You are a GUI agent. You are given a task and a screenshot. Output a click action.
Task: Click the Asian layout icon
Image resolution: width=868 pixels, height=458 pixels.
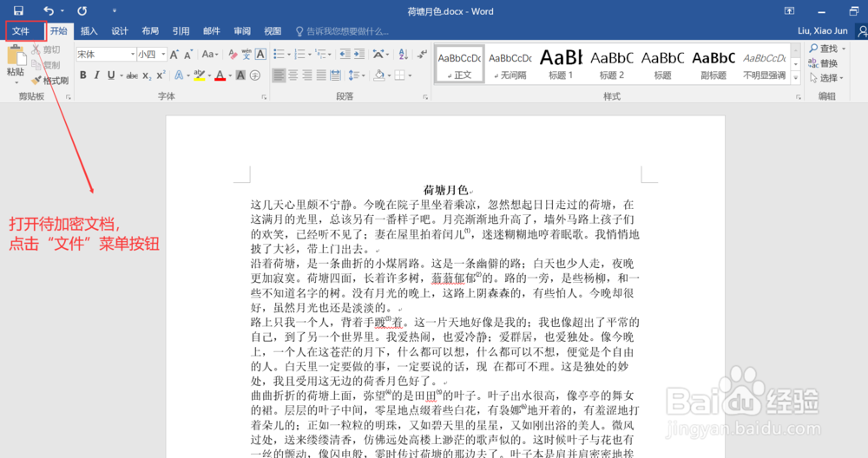click(x=378, y=54)
